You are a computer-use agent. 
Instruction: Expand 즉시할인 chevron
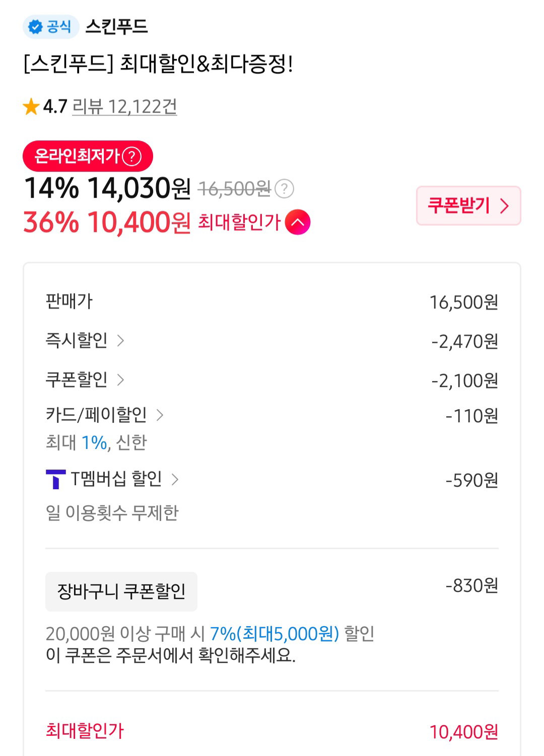(121, 341)
